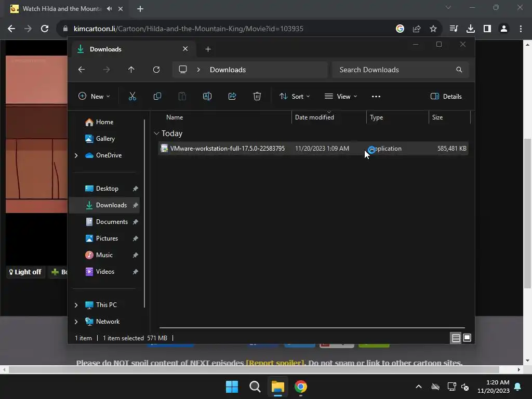Add a new File Explorer tab
This screenshot has height=399, width=532.
point(208,49)
